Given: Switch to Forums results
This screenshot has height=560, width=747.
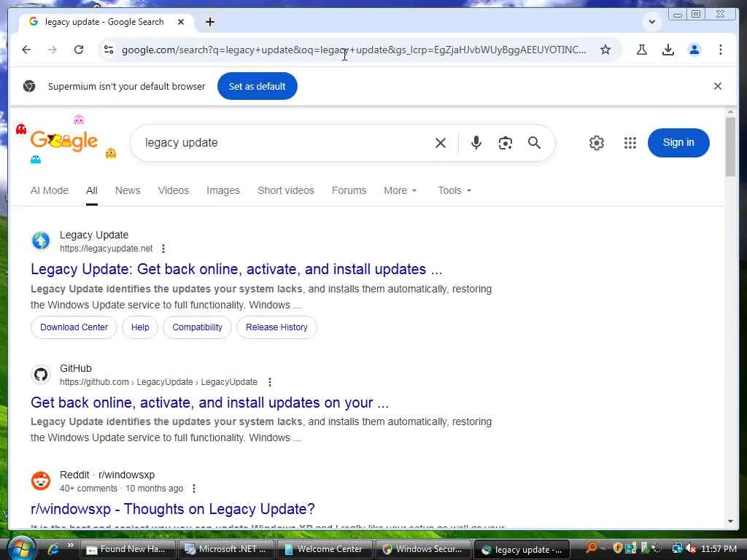Looking at the screenshot, I should coord(349,190).
